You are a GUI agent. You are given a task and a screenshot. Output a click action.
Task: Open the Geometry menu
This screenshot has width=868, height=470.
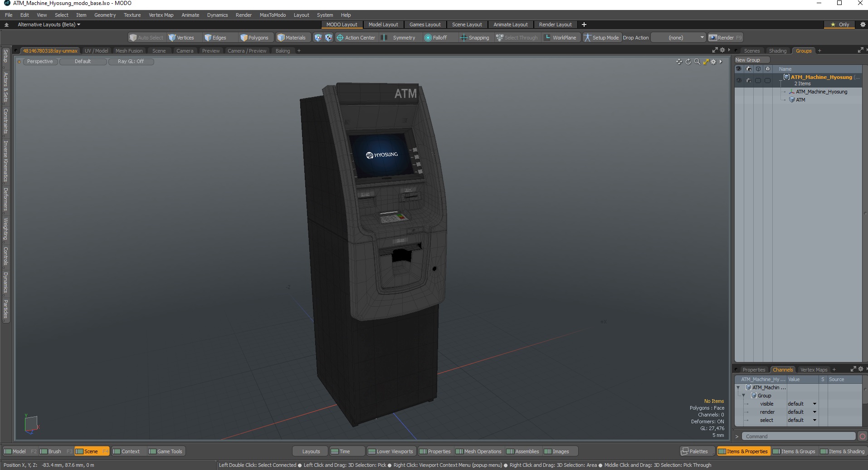(x=105, y=15)
